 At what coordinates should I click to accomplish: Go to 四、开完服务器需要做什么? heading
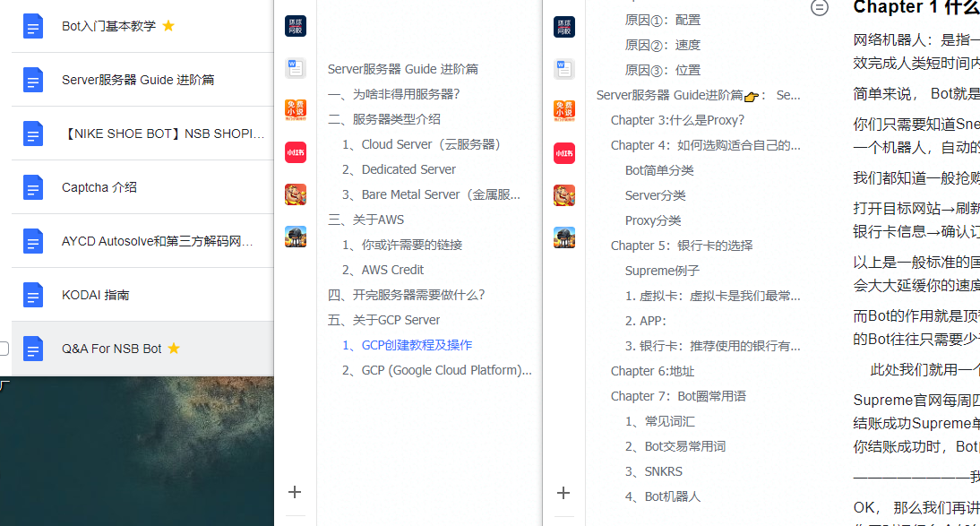point(407,295)
